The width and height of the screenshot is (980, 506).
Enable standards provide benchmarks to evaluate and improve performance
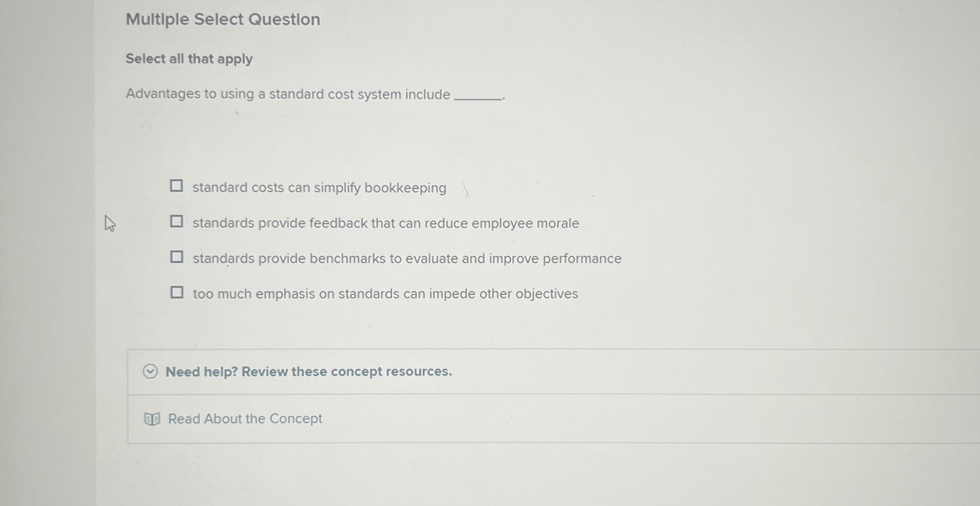[x=177, y=256]
